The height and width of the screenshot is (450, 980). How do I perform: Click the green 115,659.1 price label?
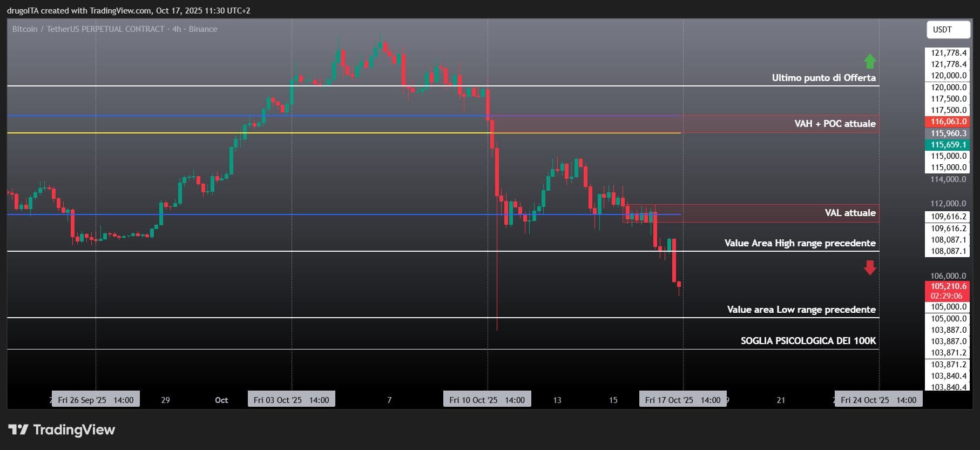948,145
